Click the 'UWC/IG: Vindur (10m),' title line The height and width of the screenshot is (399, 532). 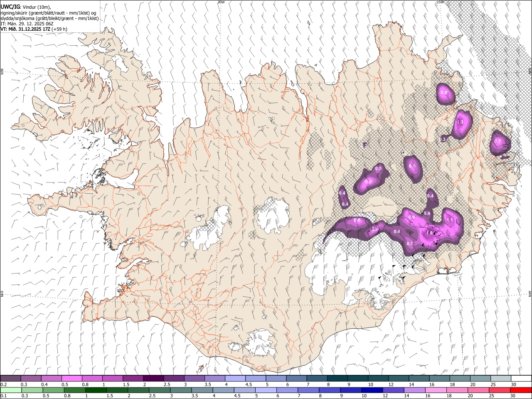point(26,7)
